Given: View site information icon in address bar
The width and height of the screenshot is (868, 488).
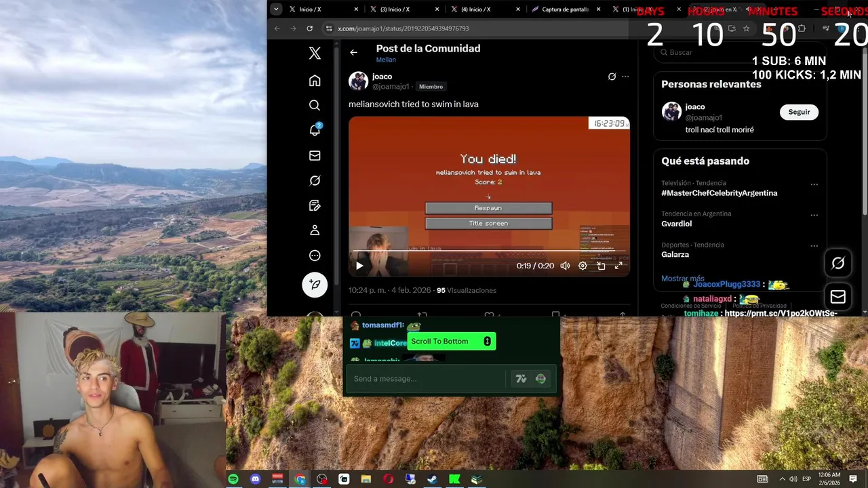Looking at the screenshot, I should (x=329, y=28).
